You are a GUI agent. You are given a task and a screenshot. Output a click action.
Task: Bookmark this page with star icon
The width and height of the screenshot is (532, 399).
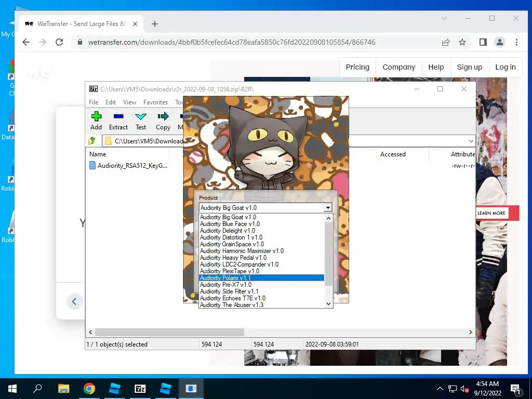[x=462, y=42]
